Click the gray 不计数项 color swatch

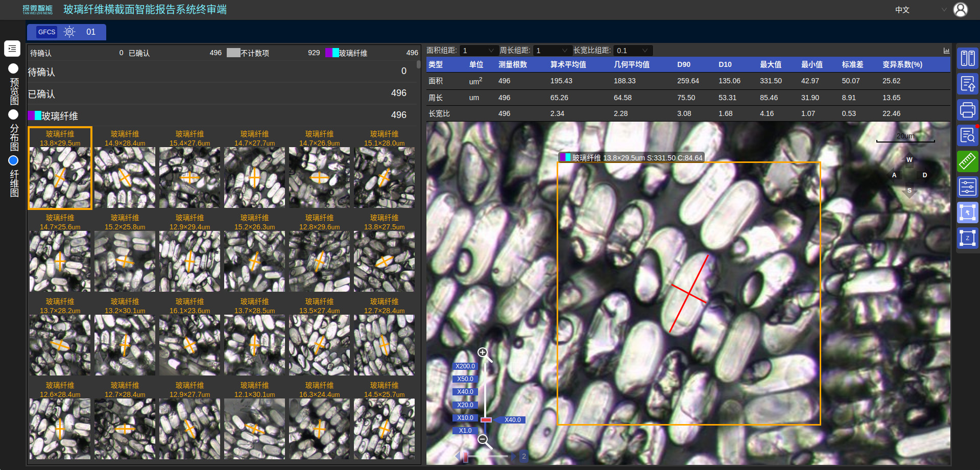[233, 53]
